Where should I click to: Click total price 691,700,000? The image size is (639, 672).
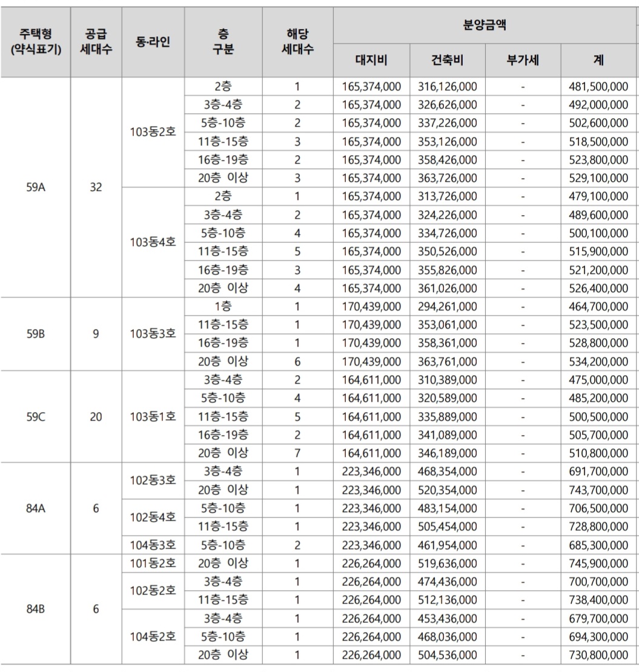tap(599, 471)
